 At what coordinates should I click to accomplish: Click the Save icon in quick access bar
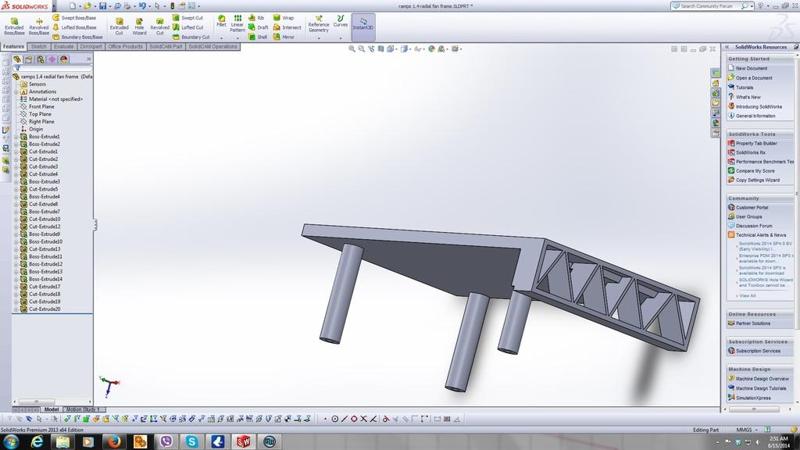tap(103, 6)
